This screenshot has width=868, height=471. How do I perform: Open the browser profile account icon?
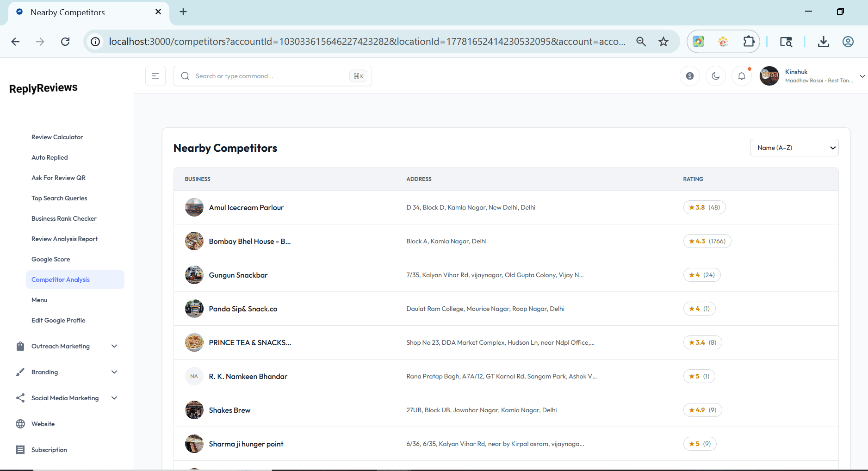(848, 42)
